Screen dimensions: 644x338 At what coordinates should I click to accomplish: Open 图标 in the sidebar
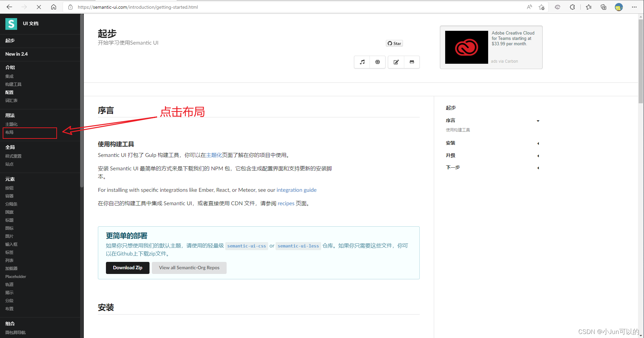point(9,228)
